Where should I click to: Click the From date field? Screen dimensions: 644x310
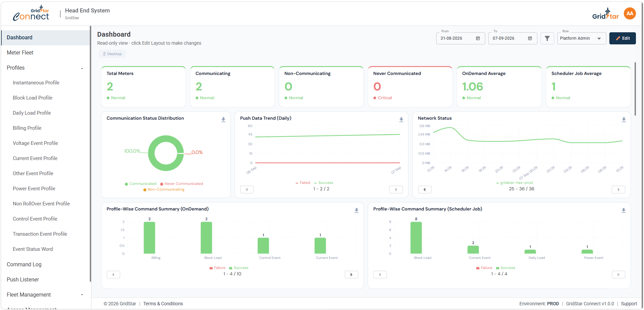(x=460, y=38)
